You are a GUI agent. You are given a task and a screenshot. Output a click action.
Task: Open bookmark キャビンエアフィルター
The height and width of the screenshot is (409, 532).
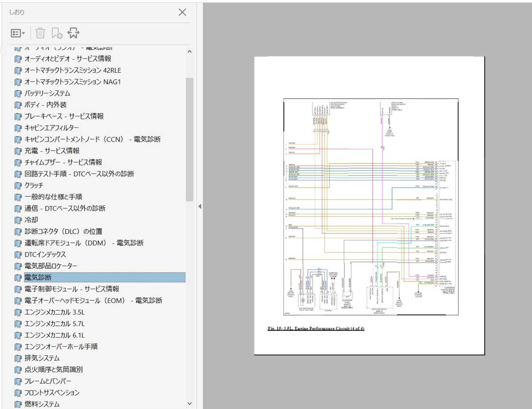(x=52, y=128)
